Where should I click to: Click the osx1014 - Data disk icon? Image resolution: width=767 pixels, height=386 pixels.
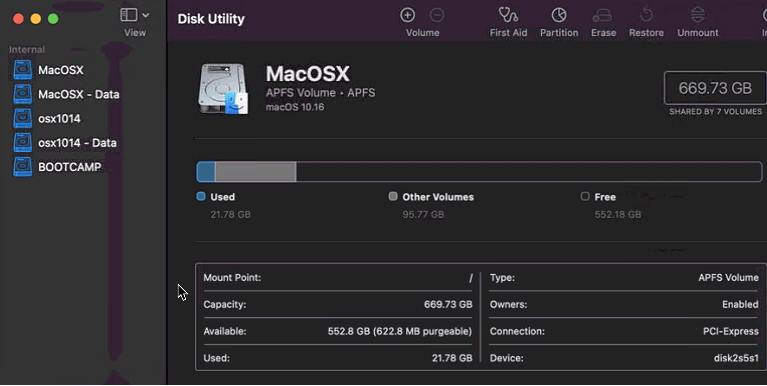[23, 142]
